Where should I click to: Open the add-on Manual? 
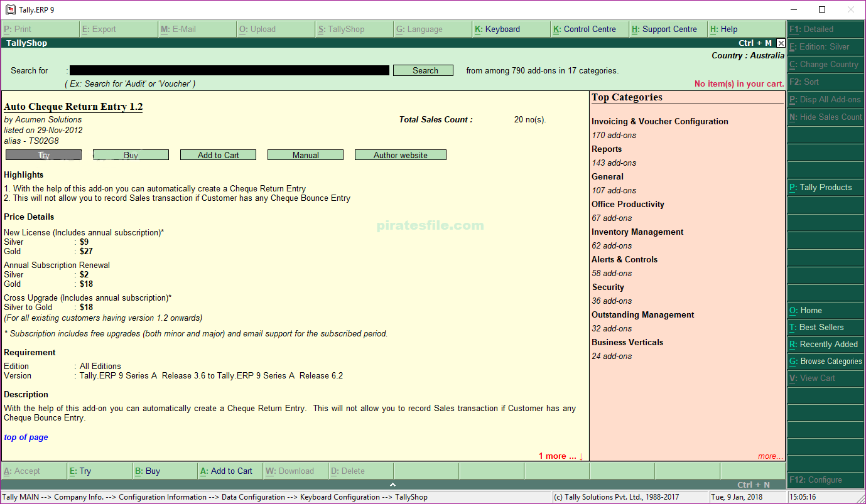(x=305, y=155)
